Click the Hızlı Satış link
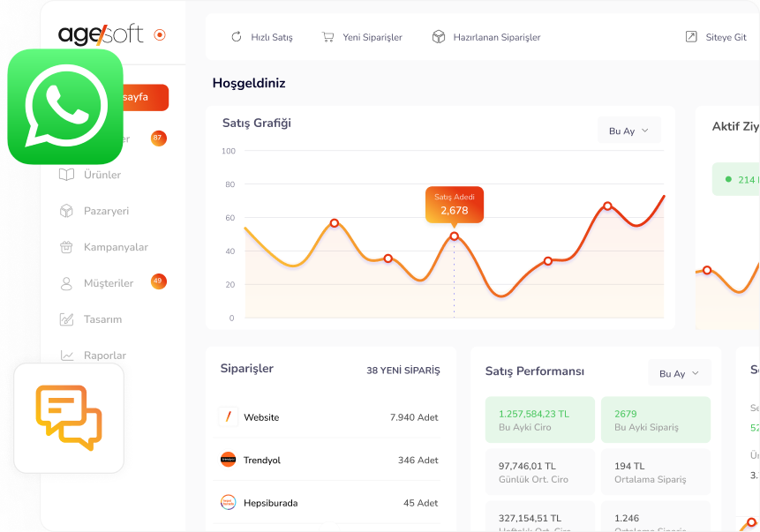Image resolution: width=760 pixels, height=532 pixels. pyautogui.click(x=272, y=37)
